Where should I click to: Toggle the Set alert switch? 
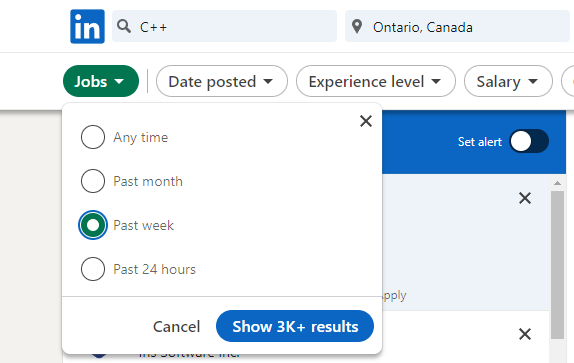click(529, 141)
